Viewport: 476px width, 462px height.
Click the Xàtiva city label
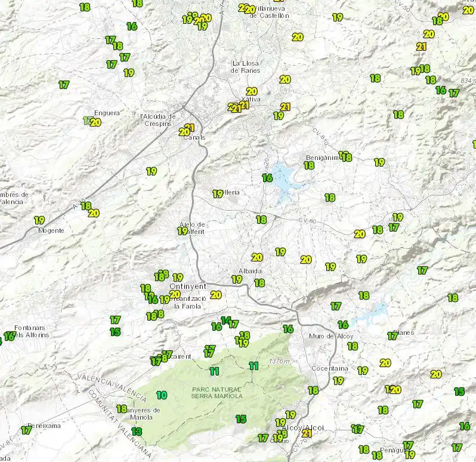pyautogui.click(x=251, y=99)
